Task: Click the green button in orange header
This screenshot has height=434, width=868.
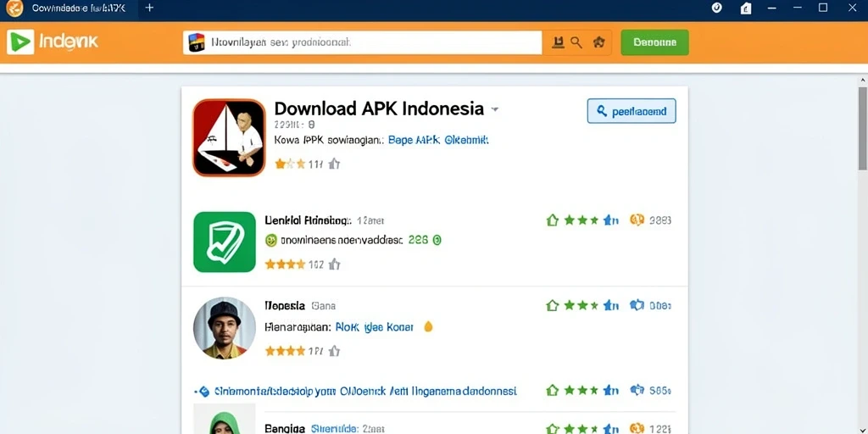Action: [655, 42]
